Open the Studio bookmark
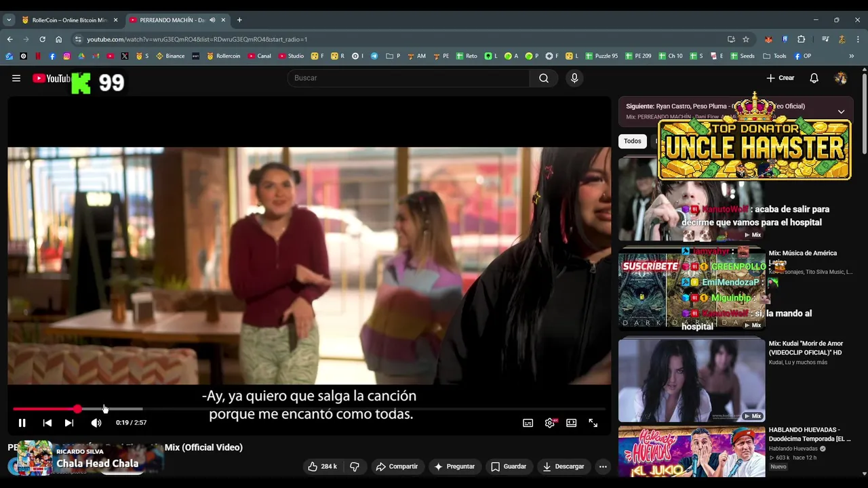The image size is (868, 488). [x=291, y=56]
